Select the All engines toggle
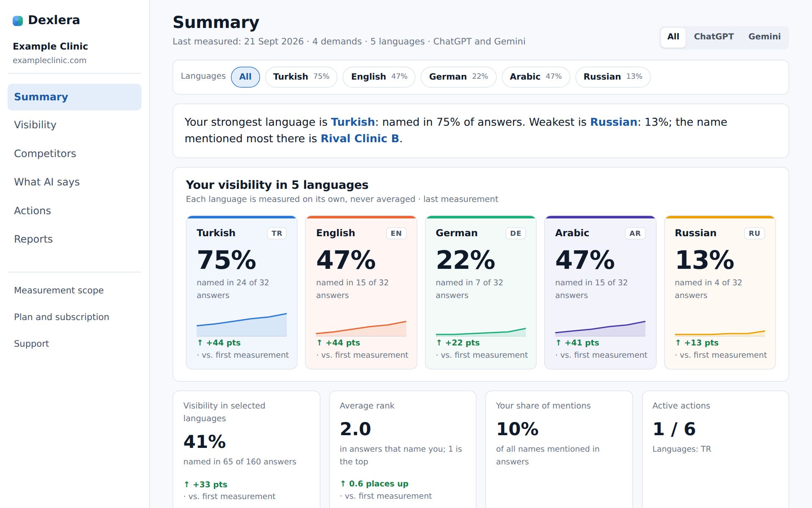 click(x=673, y=37)
